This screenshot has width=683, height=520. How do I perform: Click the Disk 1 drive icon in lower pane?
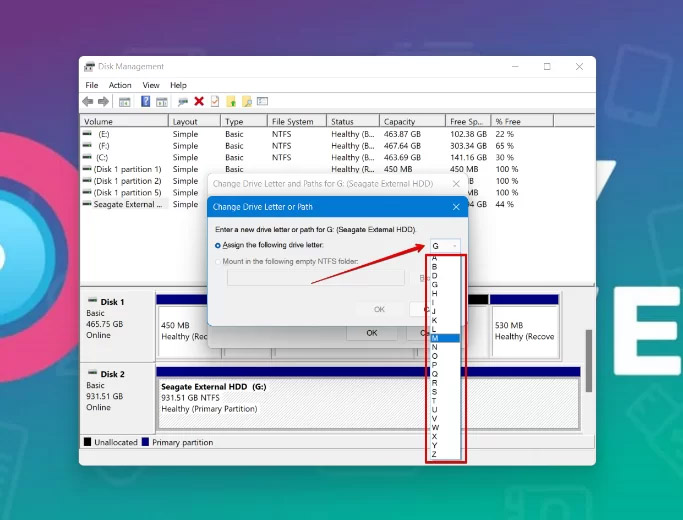pos(92,301)
